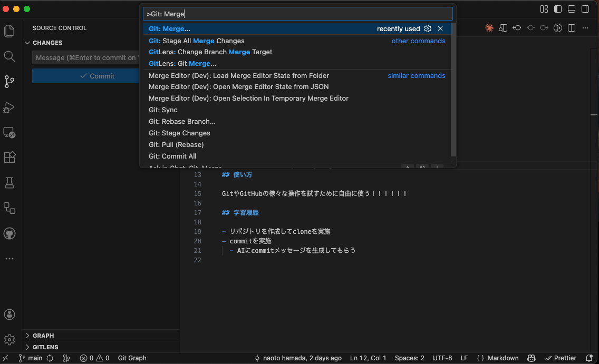Run the 'Git: Sync' command
The width and height of the screenshot is (599, 364).
(x=297, y=110)
